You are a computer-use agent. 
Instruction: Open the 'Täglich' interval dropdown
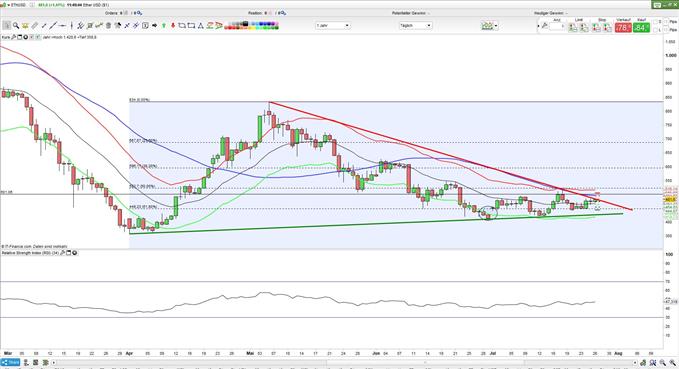click(x=415, y=26)
